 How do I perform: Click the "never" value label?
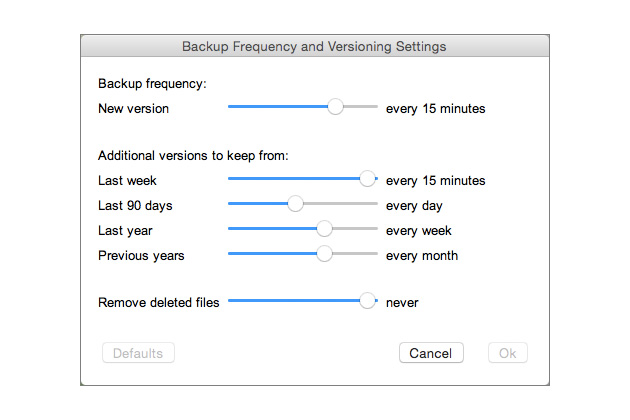pos(402,303)
